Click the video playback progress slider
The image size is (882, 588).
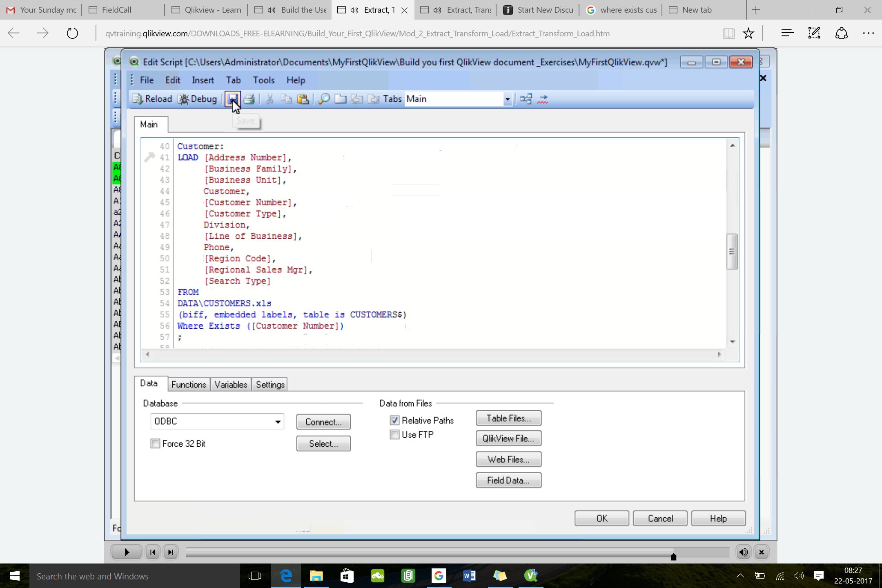(457, 552)
